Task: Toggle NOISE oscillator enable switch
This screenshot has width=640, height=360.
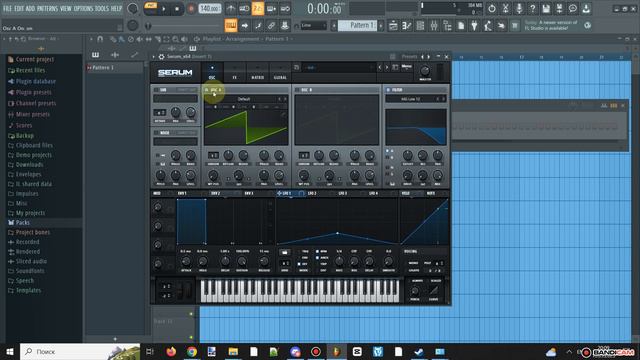Action: pyautogui.click(x=156, y=133)
